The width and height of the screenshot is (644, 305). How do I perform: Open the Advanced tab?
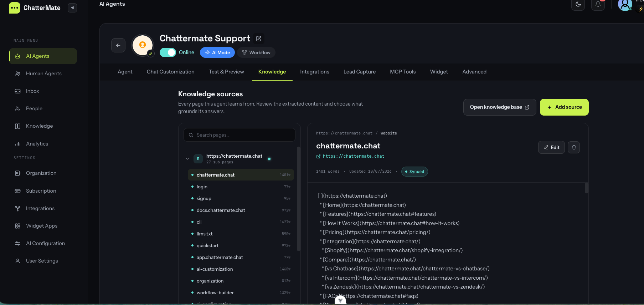point(474,72)
